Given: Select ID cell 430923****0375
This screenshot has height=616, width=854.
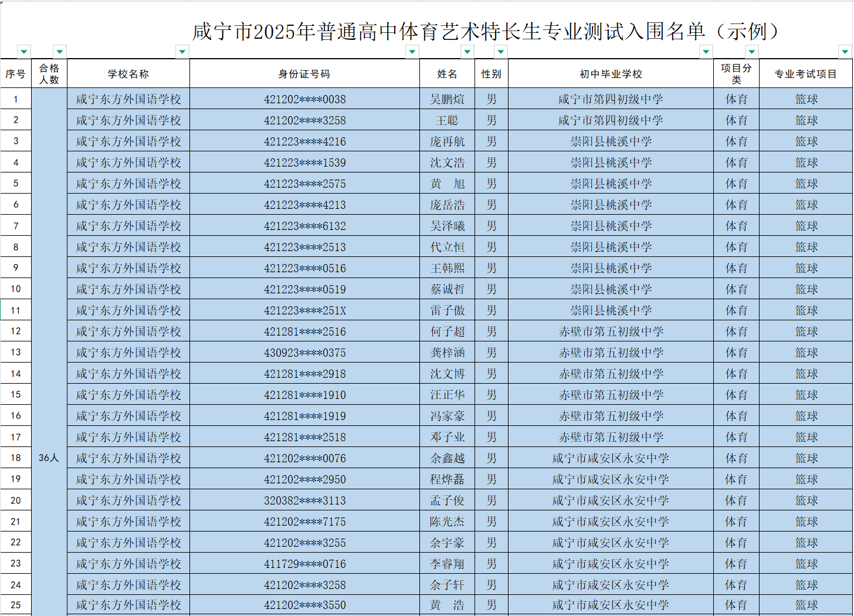Looking at the screenshot, I should click(x=304, y=353).
